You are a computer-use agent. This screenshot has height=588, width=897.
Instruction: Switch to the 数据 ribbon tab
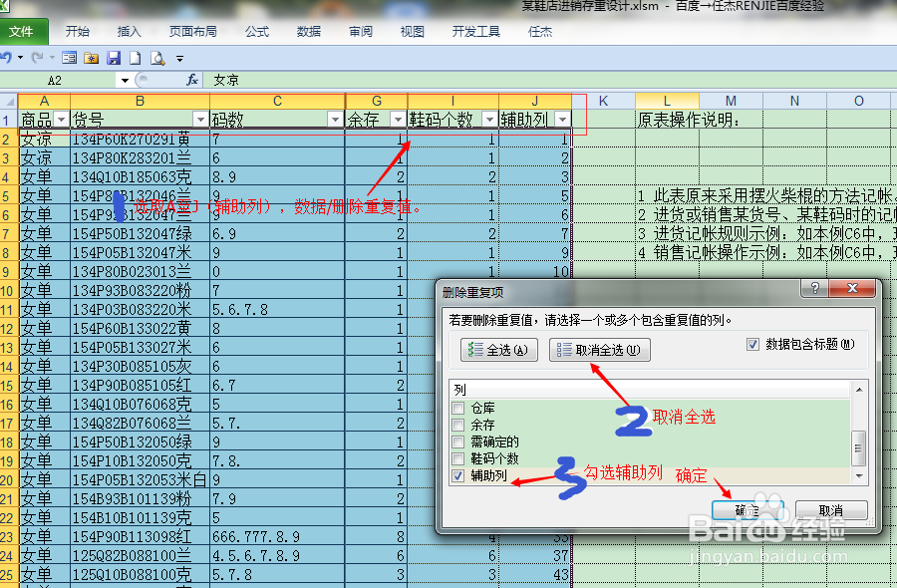[x=309, y=32]
